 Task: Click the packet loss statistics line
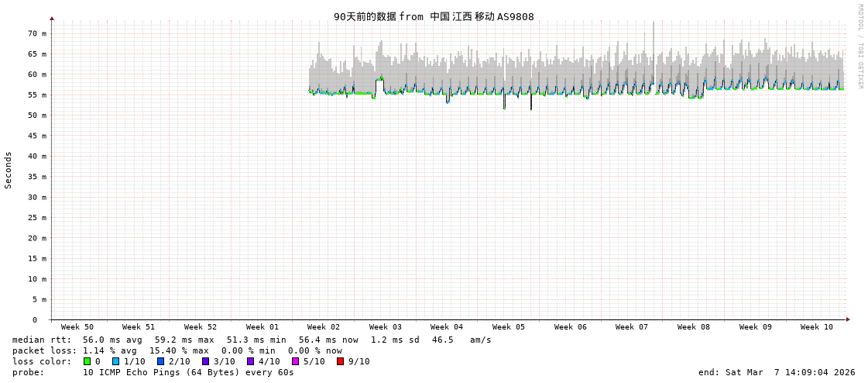pyautogui.click(x=177, y=350)
